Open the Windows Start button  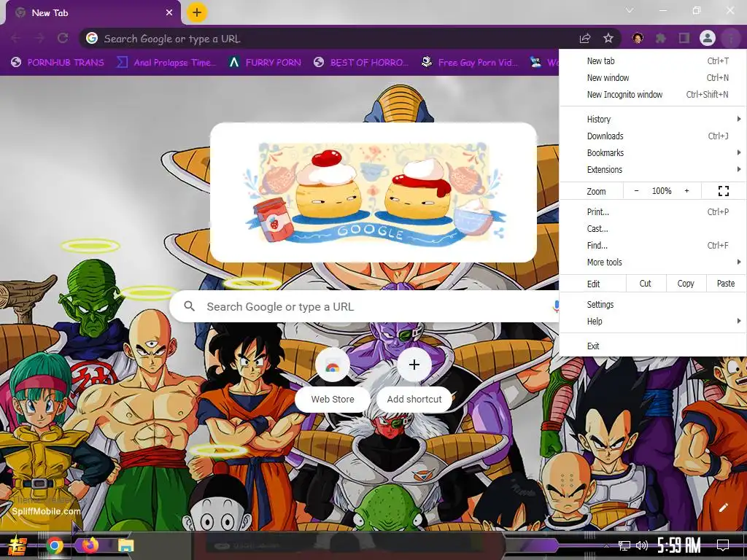click(x=17, y=545)
